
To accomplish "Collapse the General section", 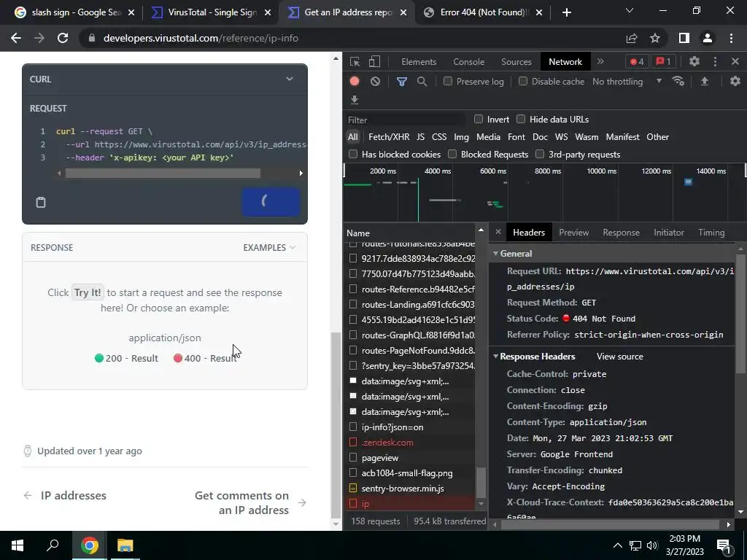I will click(496, 253).
